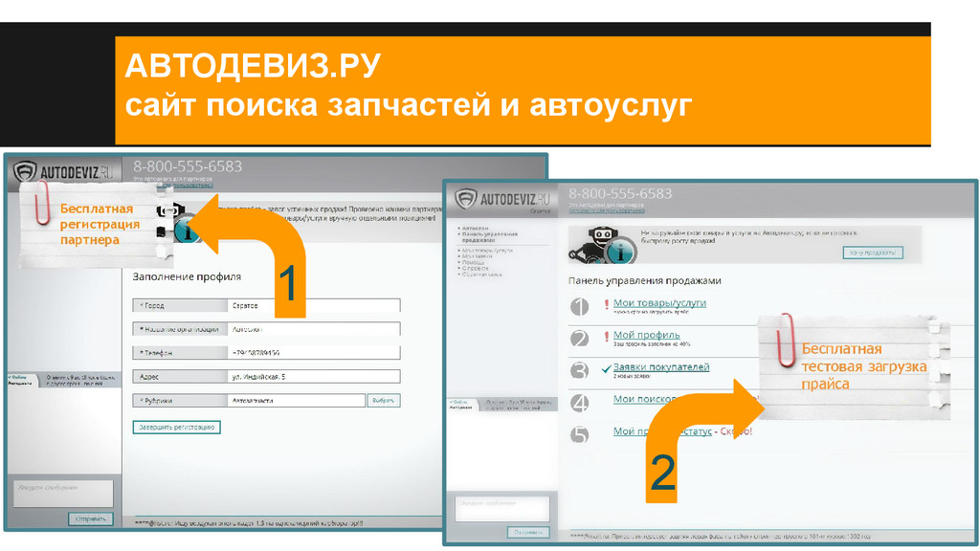Select the Online Автодевиз chat tab in left window
The height and width of the screenshot is (551, 980).
(21, 380)
